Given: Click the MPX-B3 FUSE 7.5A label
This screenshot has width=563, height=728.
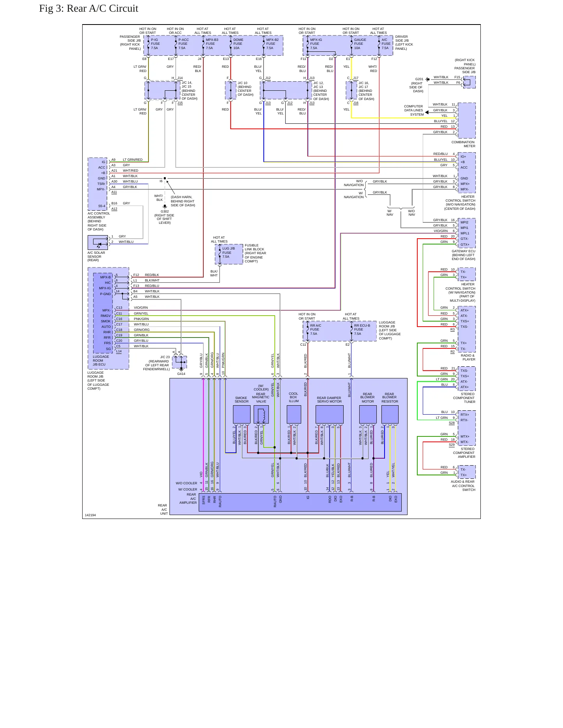Looking at the screenshot, I should pyautogui.click(x=212, y=44).
